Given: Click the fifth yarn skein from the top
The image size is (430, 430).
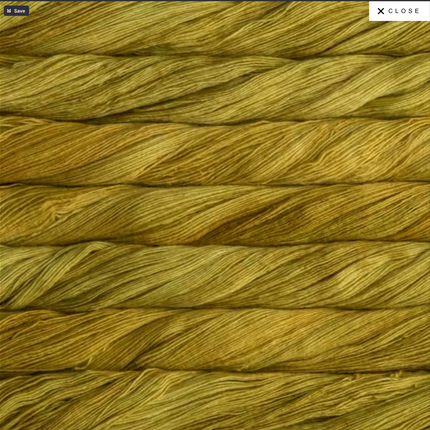Looking at the screenshot, I should [x=215, y=276].
